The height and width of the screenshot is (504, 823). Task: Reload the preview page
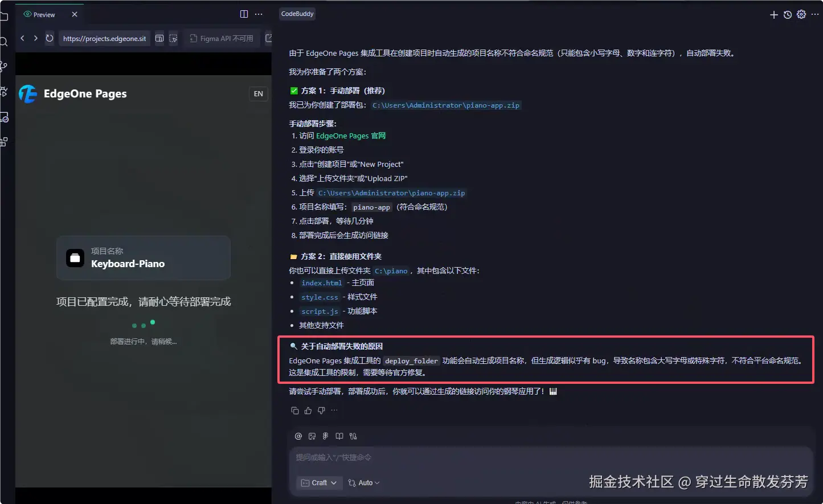click(50, 38)
